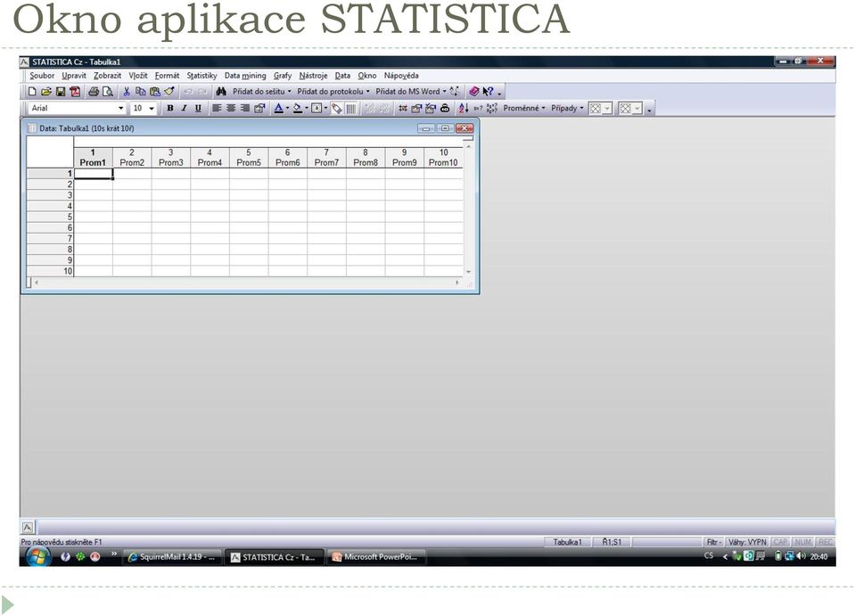The image size is (855, 616).
Task: Toggle underline formatting
Action: (x=198, y=109)
